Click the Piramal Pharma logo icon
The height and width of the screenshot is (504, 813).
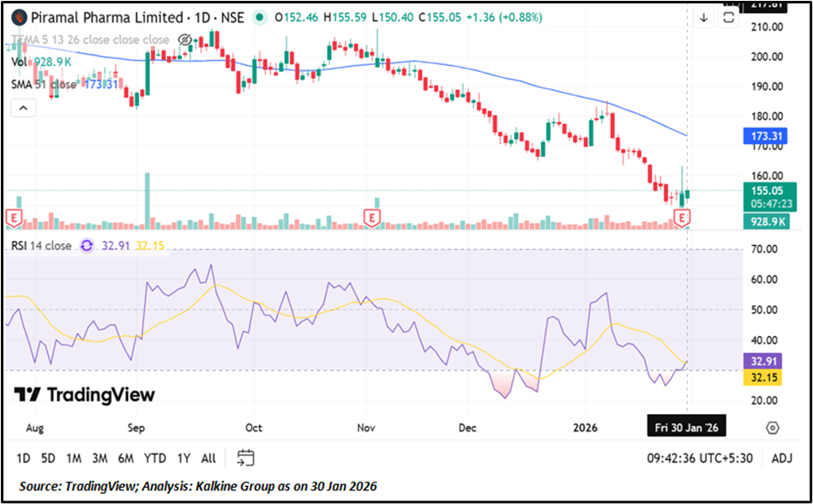tap(17, 17)
